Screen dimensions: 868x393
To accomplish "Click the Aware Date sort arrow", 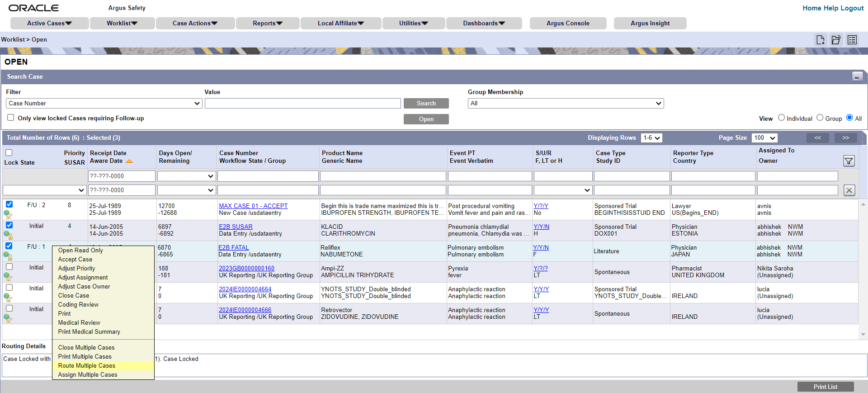I will point(129,161).
